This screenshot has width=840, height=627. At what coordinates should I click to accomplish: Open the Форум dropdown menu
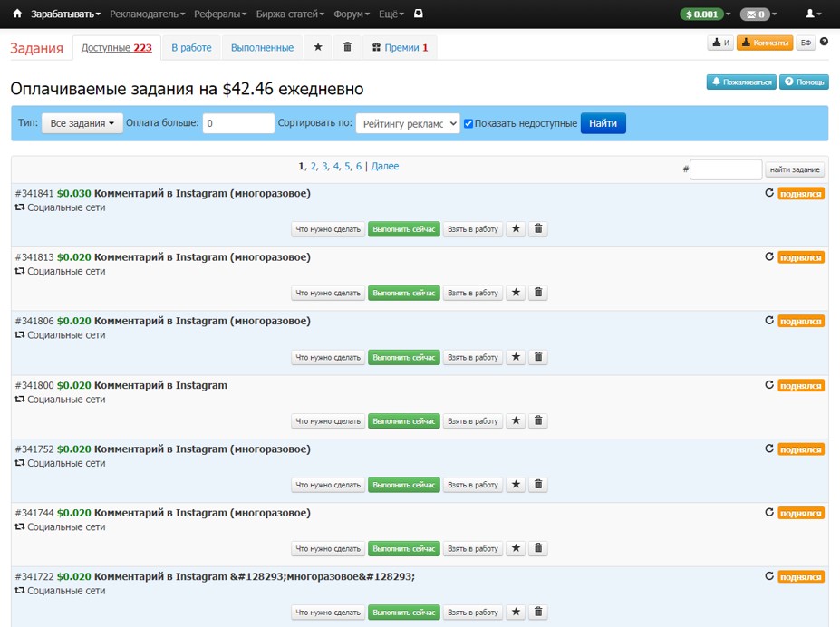352,14
